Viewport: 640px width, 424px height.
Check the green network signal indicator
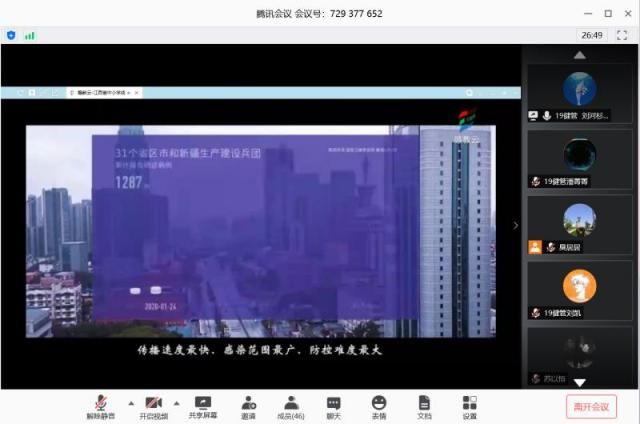(29, 35)
